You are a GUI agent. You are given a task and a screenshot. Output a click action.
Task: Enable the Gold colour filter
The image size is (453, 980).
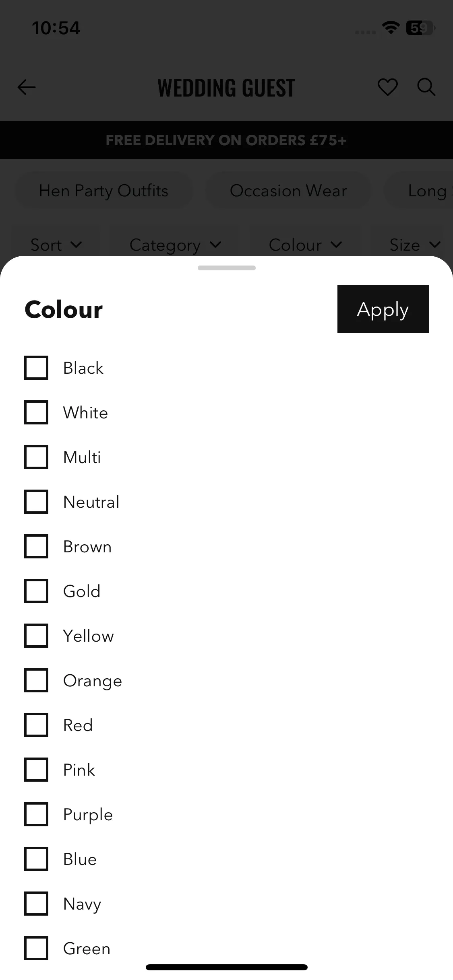[x=36, y=591]
